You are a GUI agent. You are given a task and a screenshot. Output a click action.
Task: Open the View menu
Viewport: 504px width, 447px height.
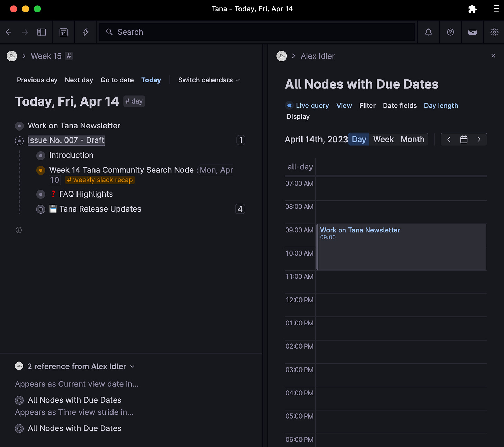click(344, 106)
